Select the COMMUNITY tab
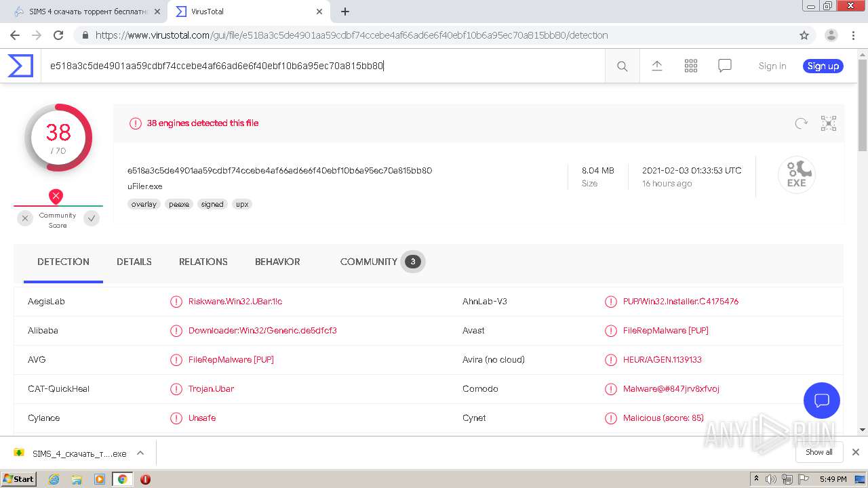 point(382,262)
